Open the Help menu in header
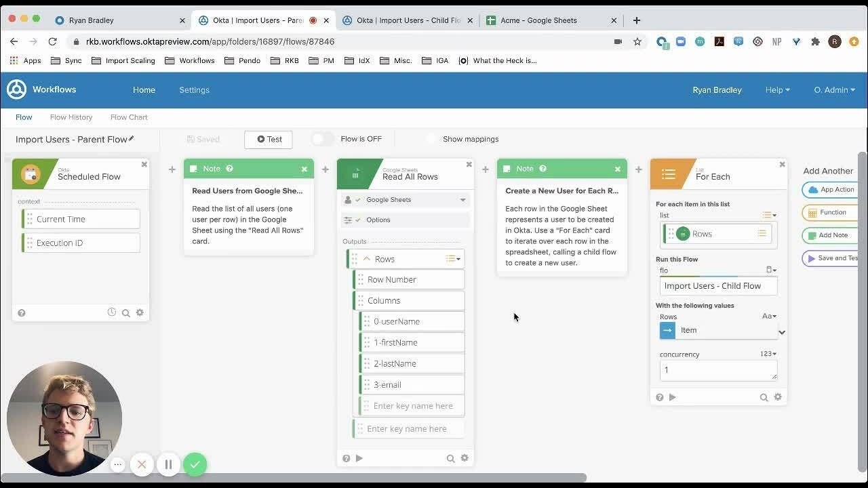Viewport: 868px width, 488px height. pos(777,89)
